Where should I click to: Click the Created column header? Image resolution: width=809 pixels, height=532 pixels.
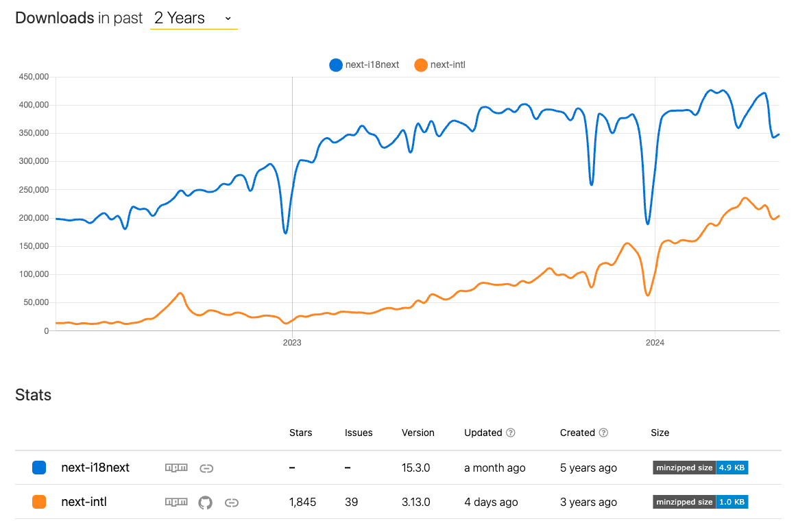coord(577,433)
